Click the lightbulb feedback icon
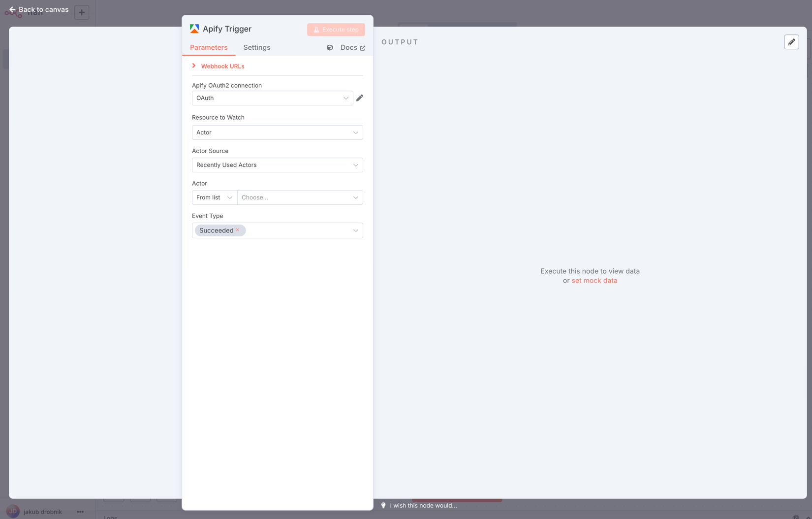 [383, 505]
